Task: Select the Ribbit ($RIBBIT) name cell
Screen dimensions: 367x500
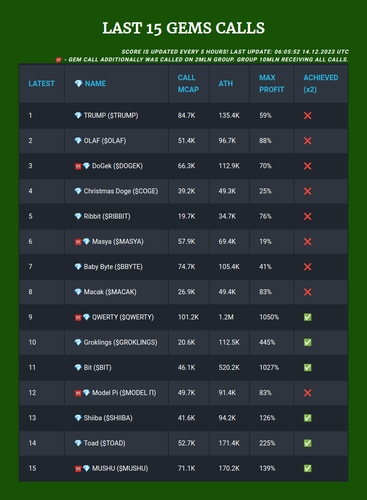Action: click(x=116, y=216)
